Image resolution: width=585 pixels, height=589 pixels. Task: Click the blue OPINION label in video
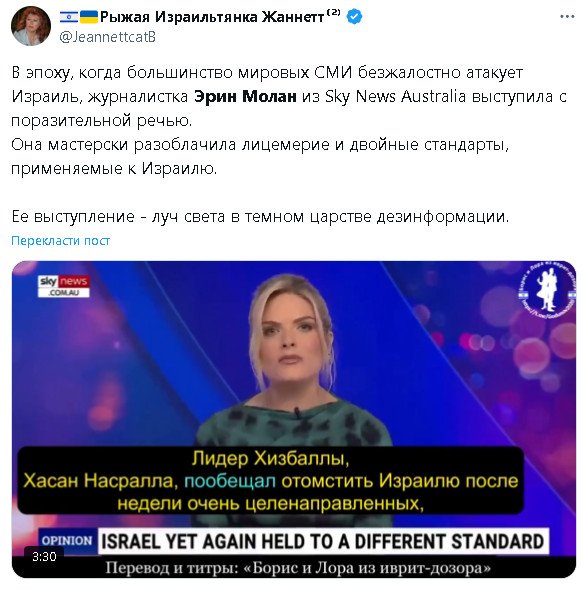pyautogui.click(x=67, y=541)
